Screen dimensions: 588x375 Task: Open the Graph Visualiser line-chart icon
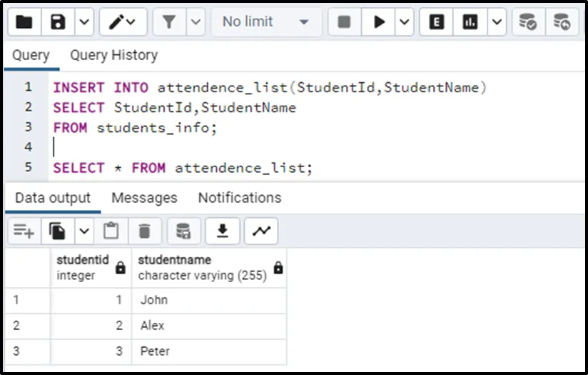pos(261,231)
